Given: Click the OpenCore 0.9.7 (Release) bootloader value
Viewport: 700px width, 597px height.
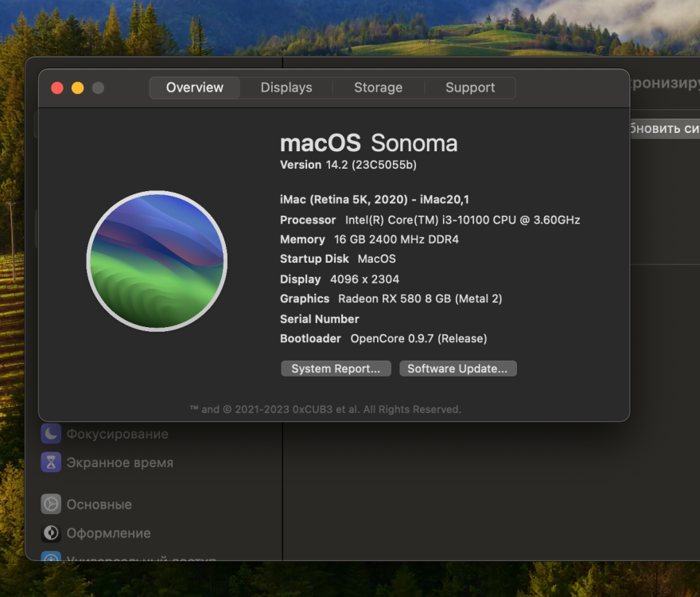Looking at the screenshot, I should coord(418,339).
